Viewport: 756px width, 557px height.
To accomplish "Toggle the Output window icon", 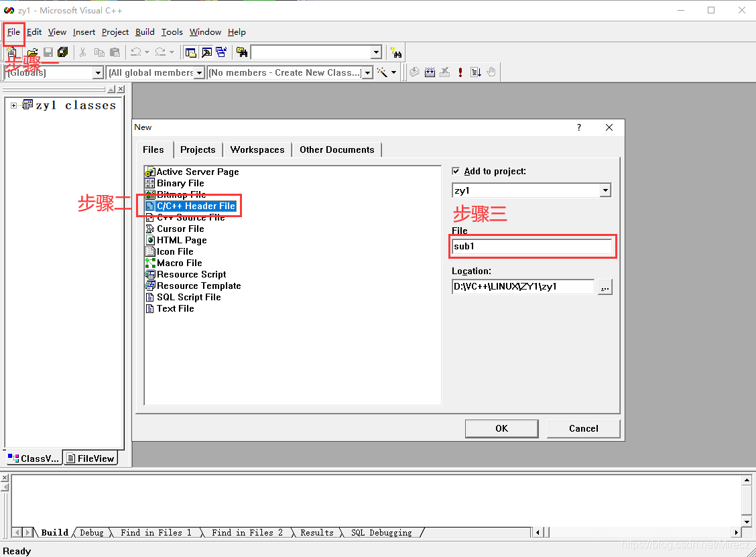I will tap(206, 52).
